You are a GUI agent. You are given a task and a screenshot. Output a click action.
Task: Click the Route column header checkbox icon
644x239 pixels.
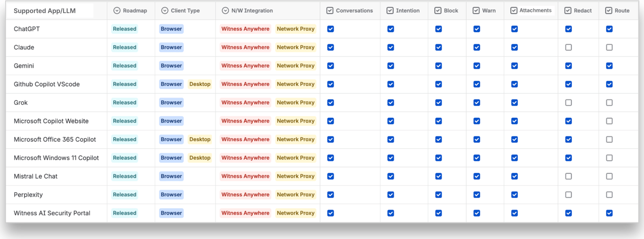pos(609,10)
